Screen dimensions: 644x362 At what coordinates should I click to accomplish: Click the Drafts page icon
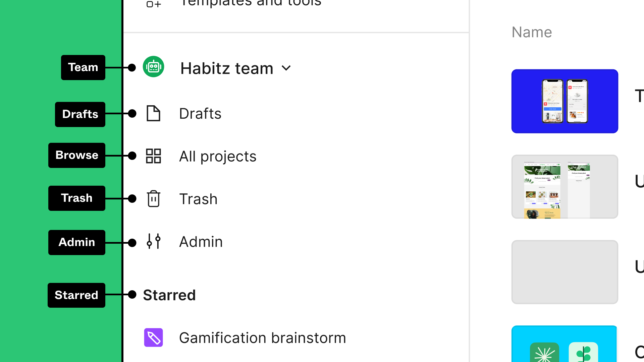[153, 113]
